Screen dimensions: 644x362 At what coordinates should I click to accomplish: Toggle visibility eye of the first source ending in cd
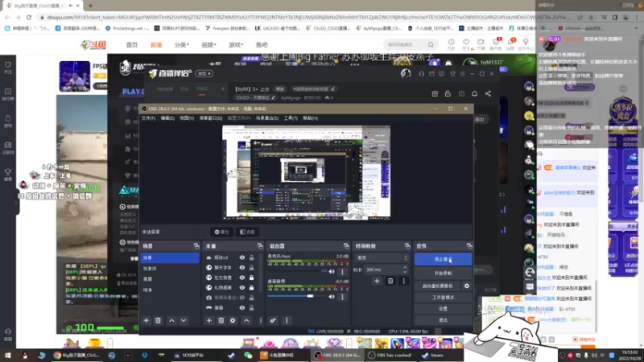[x=242, y=257]
